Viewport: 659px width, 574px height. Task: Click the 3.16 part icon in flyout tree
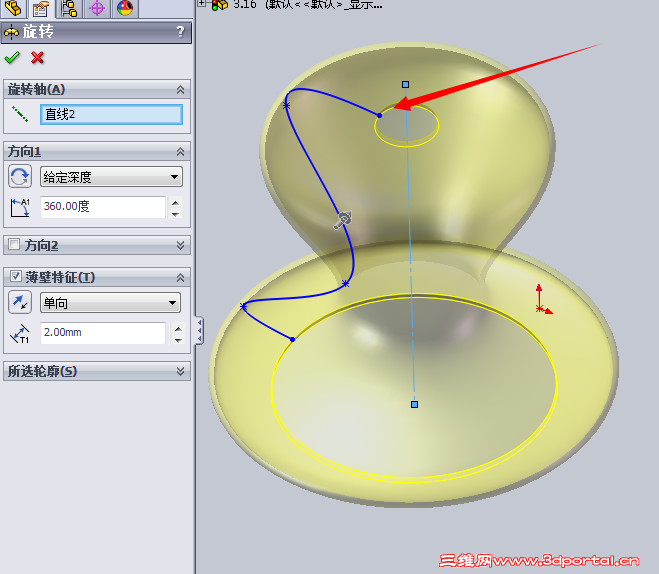[x=220, y=5]
